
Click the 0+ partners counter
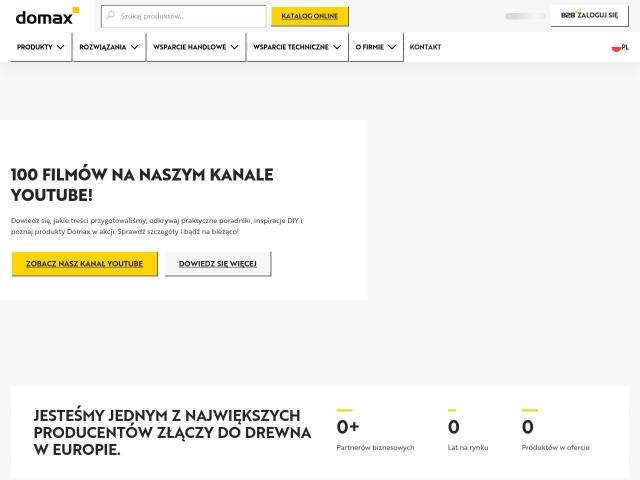(x=348, y=427)
